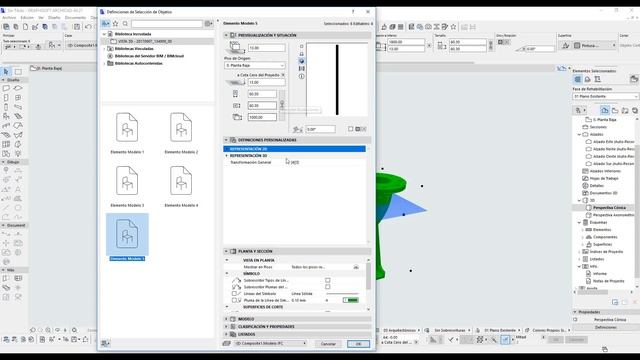Click the library search input field
Screen dimensions: 640x360
[x=167, y=24]
